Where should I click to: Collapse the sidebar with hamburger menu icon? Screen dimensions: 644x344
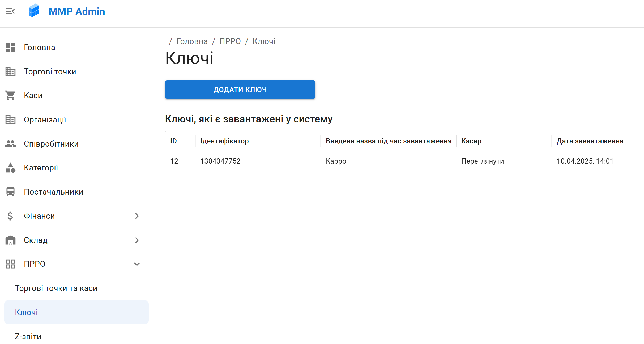(10, 11)
